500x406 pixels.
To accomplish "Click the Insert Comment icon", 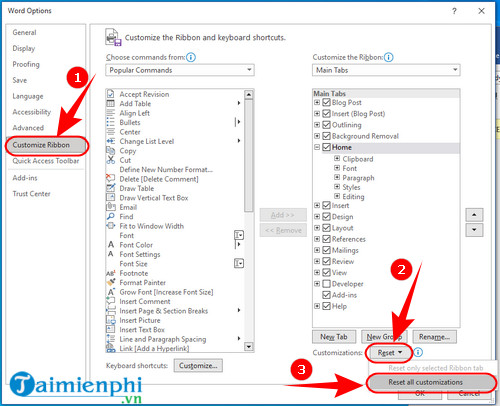I will (x=110, y=301).
